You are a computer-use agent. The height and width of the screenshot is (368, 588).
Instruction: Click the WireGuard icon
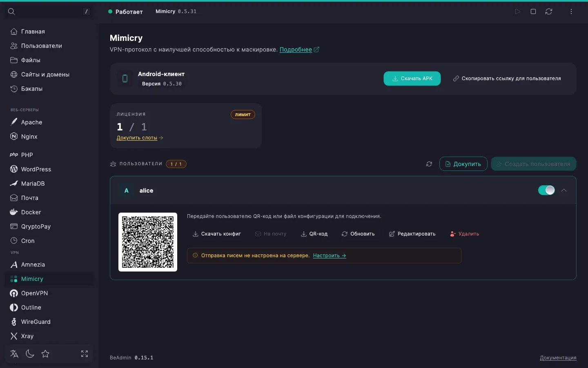(14, 322)
